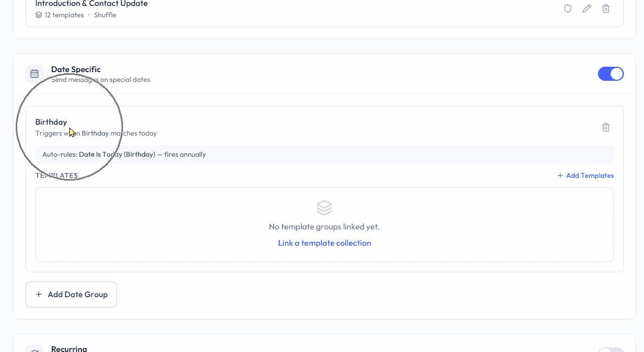Click the Shuffle label under Introduction
The width and height of the screenshot is (644, 352).
pyautogui.click(x=105, y=15)
